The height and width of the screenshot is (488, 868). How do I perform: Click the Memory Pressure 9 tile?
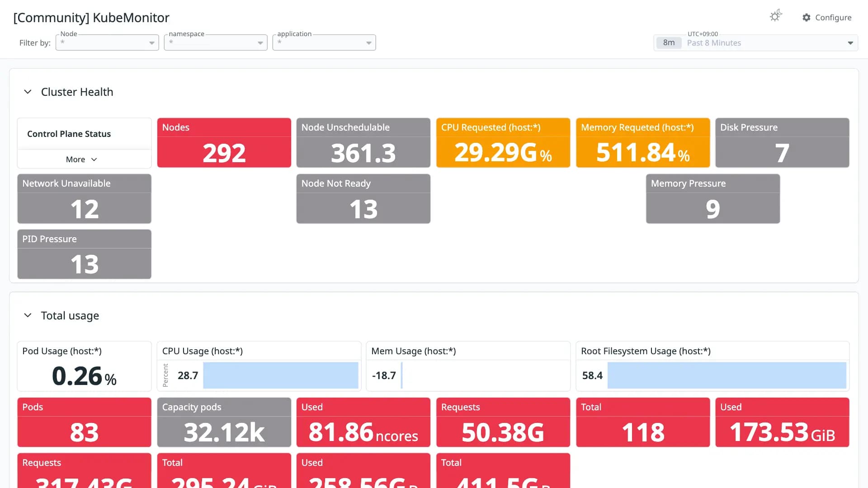click(x=713, y=199)
